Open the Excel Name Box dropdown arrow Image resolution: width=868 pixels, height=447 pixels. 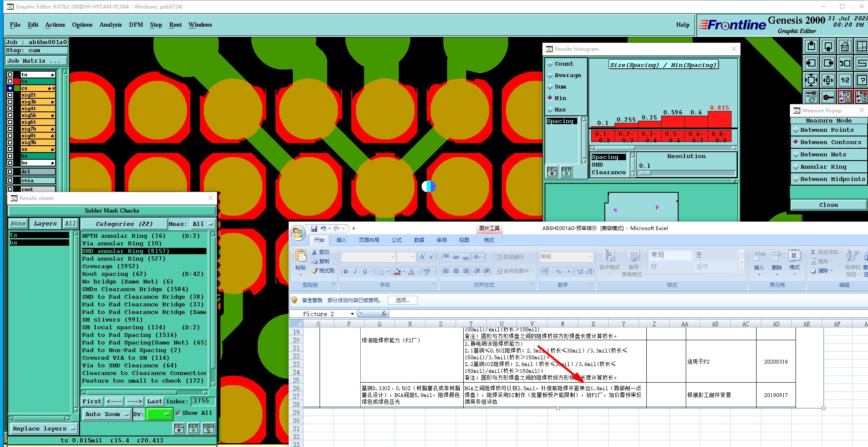(352, 314)
